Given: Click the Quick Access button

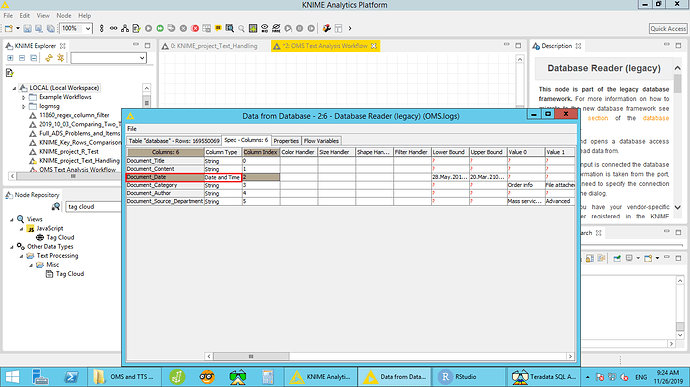Looking at the screenshot, I should point(668,29).
